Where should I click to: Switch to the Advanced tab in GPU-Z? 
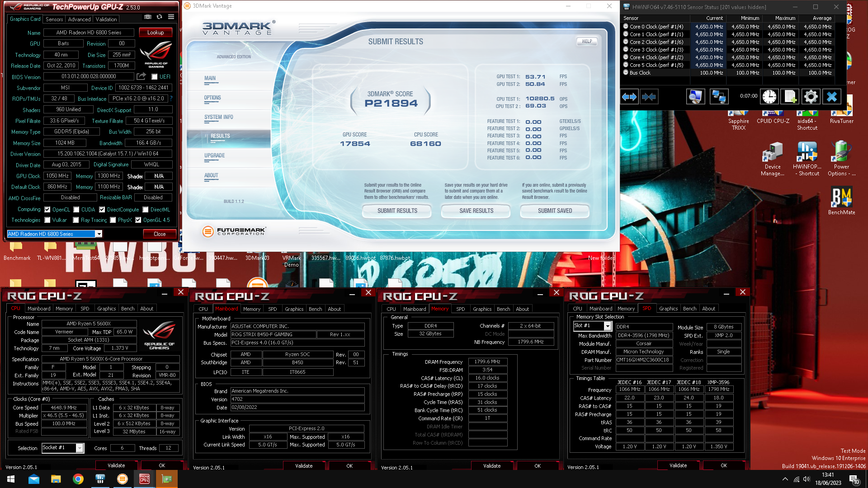point(79,19)
